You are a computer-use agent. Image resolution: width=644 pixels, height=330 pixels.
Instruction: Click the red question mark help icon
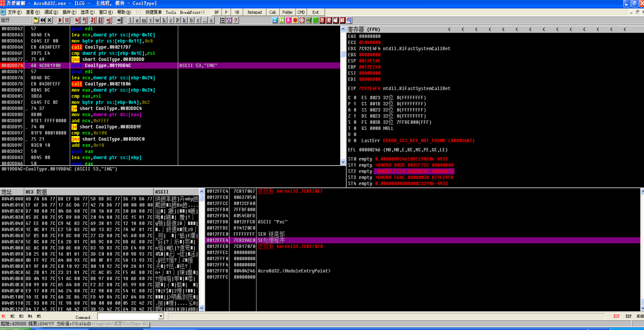point(236,20)
